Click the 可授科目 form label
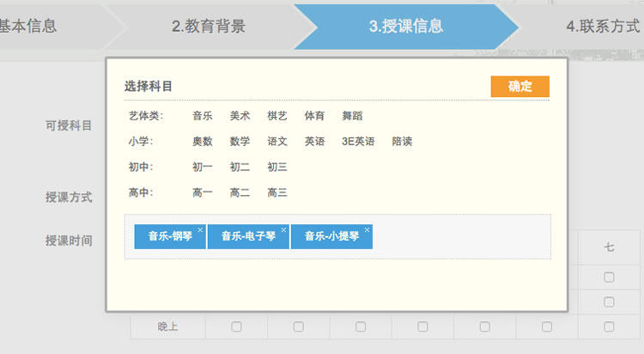Image resolution: width=644 pixels, height=354 pixels. tap(69, 125)
